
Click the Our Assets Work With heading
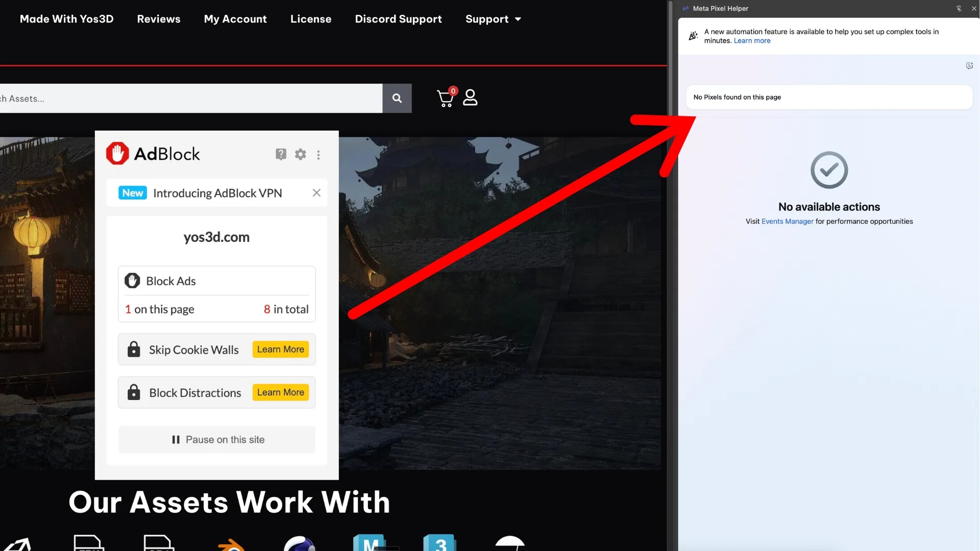(x=229, y=502)
